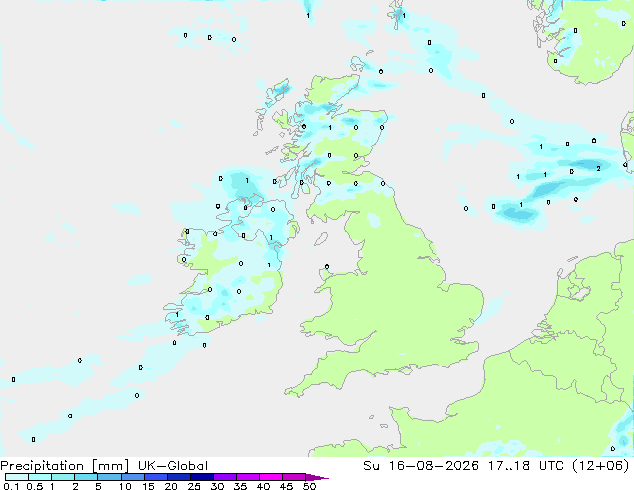This screenshot has width=634, height=490.
Task: Click the 40–45 mm magenta swatch
Action: point(271,477)
